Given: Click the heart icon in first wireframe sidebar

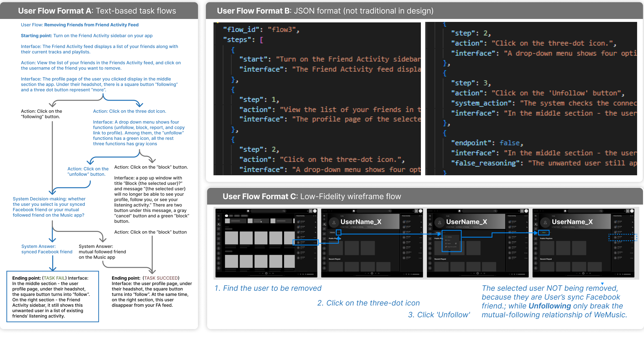Looking at the screenshot, I should click(x=218, y=224).
